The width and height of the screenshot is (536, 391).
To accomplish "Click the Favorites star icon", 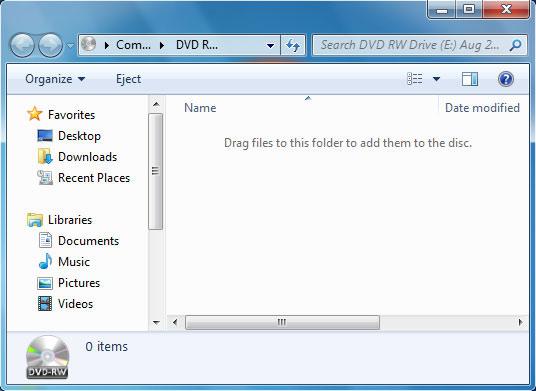I will click(35, 114).
